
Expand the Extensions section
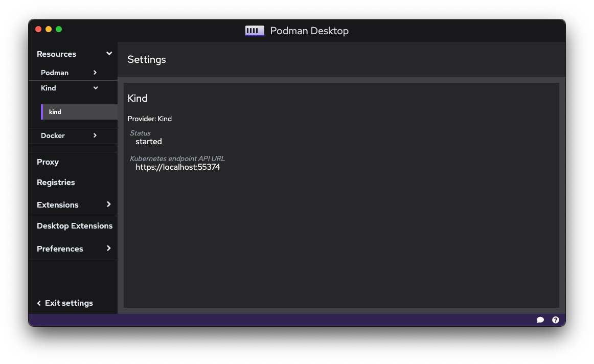coord(109,204)
